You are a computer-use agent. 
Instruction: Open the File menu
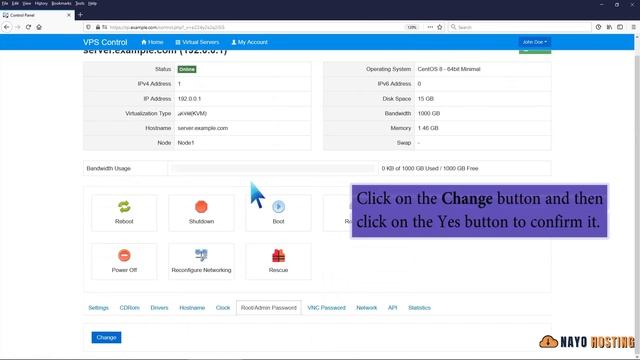5,3
